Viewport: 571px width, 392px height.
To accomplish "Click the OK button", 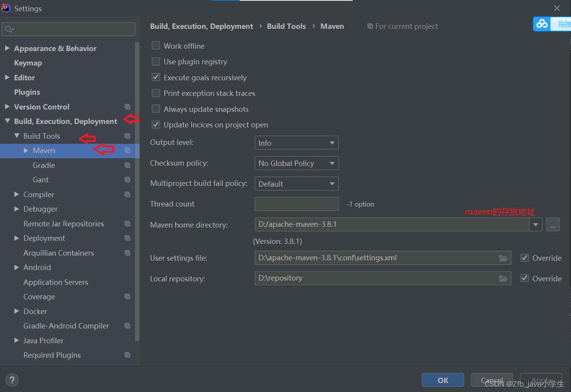I will [x=443, y=380].
